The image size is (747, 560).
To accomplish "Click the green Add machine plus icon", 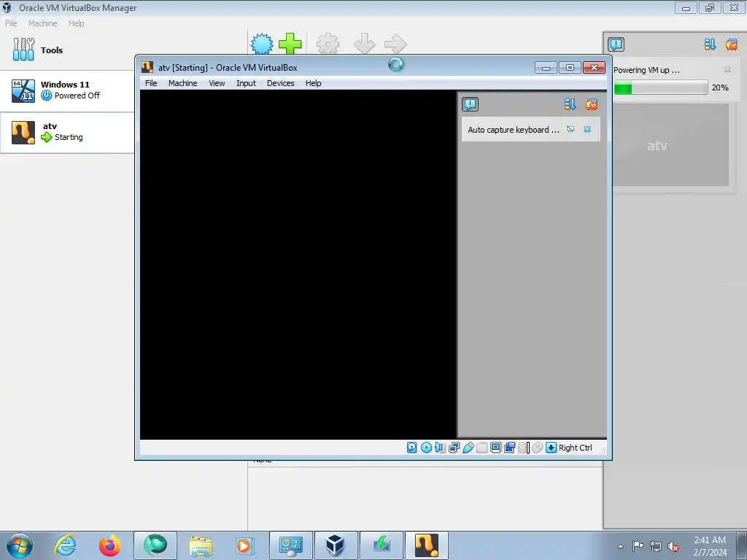I will coord(290,44).
